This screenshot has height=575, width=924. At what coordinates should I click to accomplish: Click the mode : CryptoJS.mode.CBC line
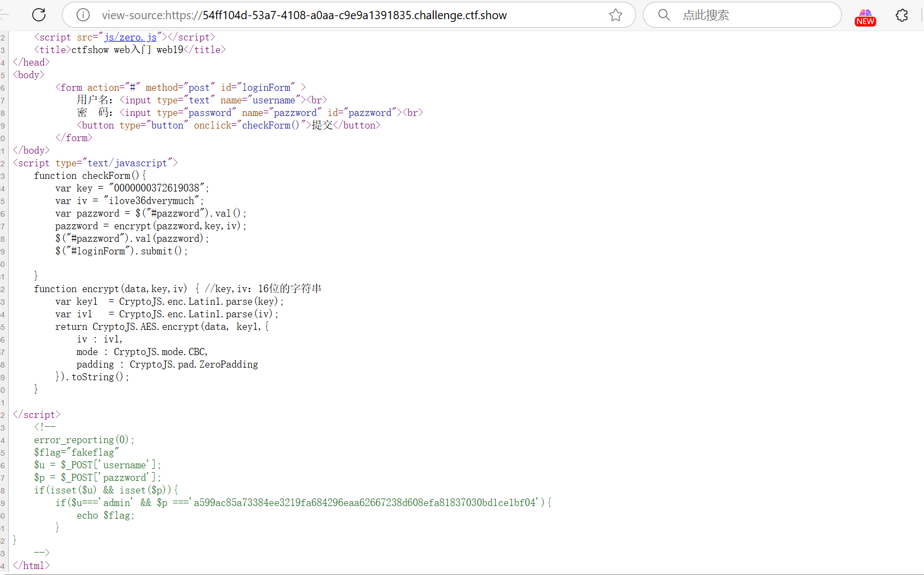coord(142,352)
